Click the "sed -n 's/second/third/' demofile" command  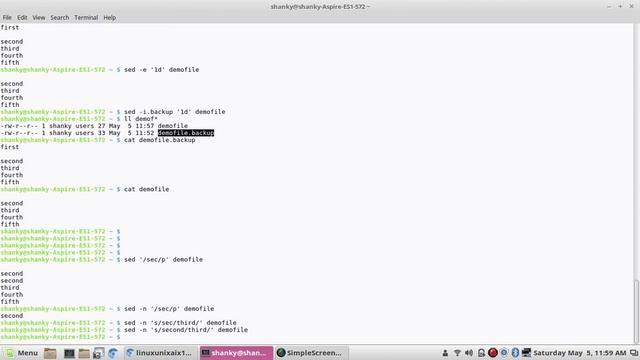[186, 330]
